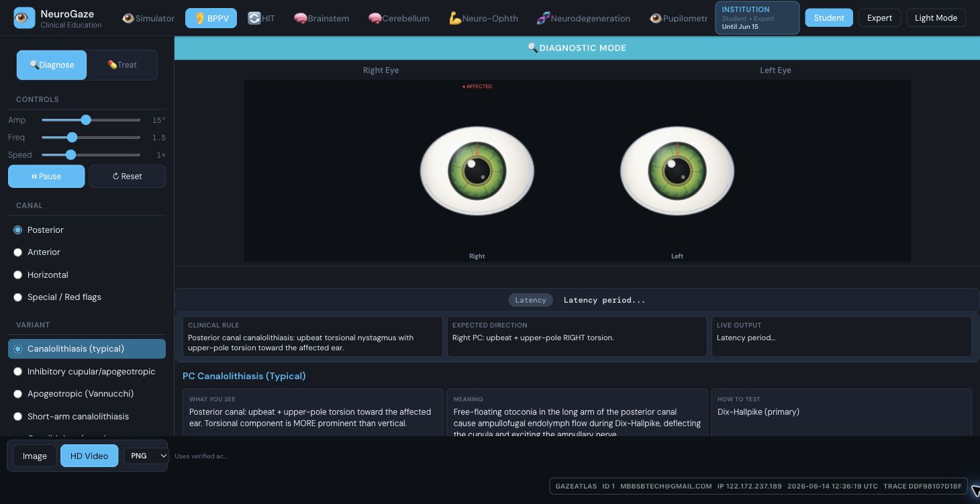980x504 pixels.
Task: Select the Posterior canal radio button
Action: point(18,230)
